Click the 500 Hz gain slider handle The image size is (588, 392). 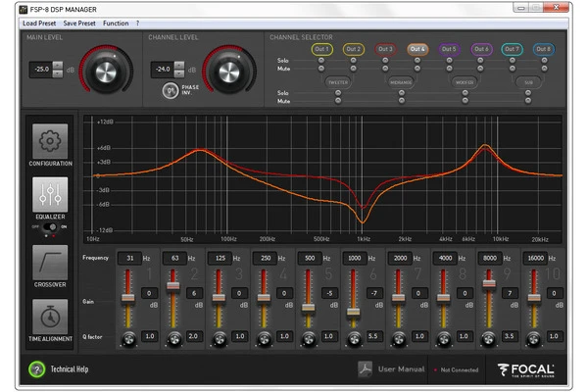(x=309, y=308)
